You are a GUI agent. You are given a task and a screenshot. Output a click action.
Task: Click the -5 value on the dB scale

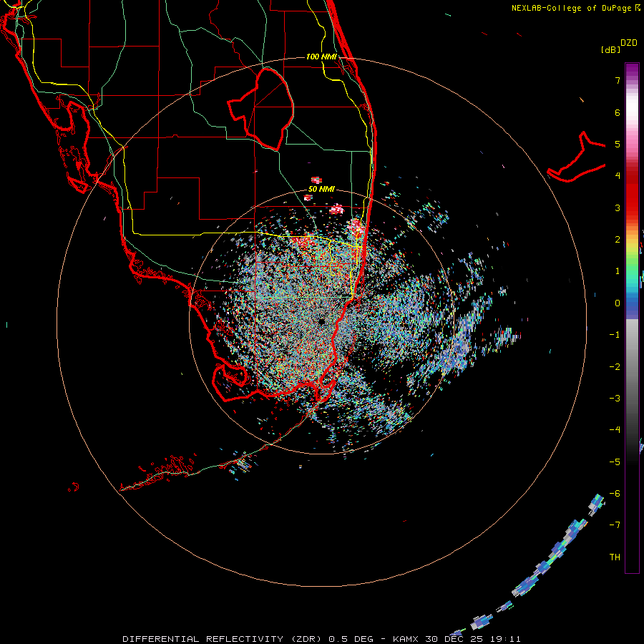pyautogui.click(x=615, y=462)
